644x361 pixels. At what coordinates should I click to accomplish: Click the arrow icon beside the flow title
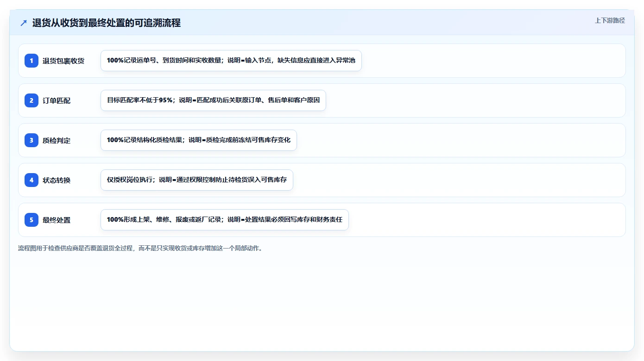(x=24, y=23)
